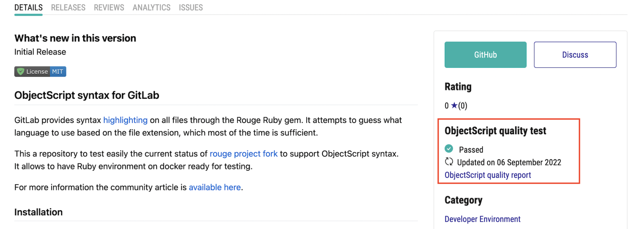
Task: Open the Releases tab
Action: (68, 8)
